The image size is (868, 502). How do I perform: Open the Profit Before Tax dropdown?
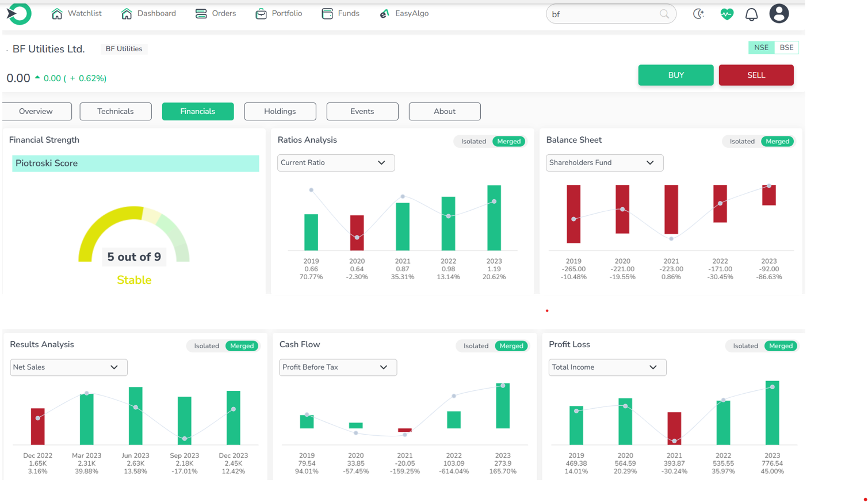pyautogui.click(x=338, y=367)
